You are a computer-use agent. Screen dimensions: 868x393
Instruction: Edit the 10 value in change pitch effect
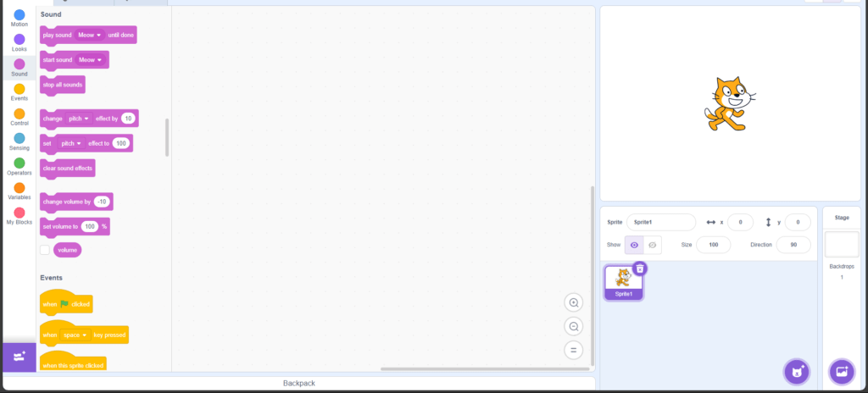pyautogui.click(x=128, y=119)
